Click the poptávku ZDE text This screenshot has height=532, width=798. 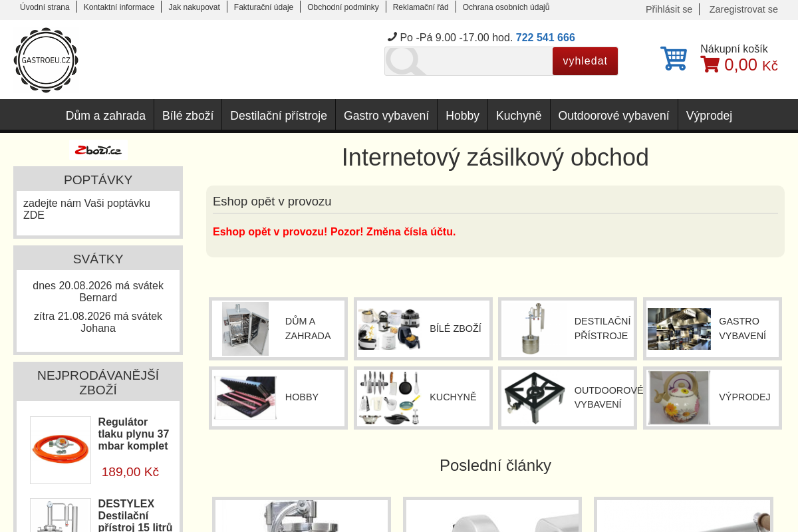[86, 209]
